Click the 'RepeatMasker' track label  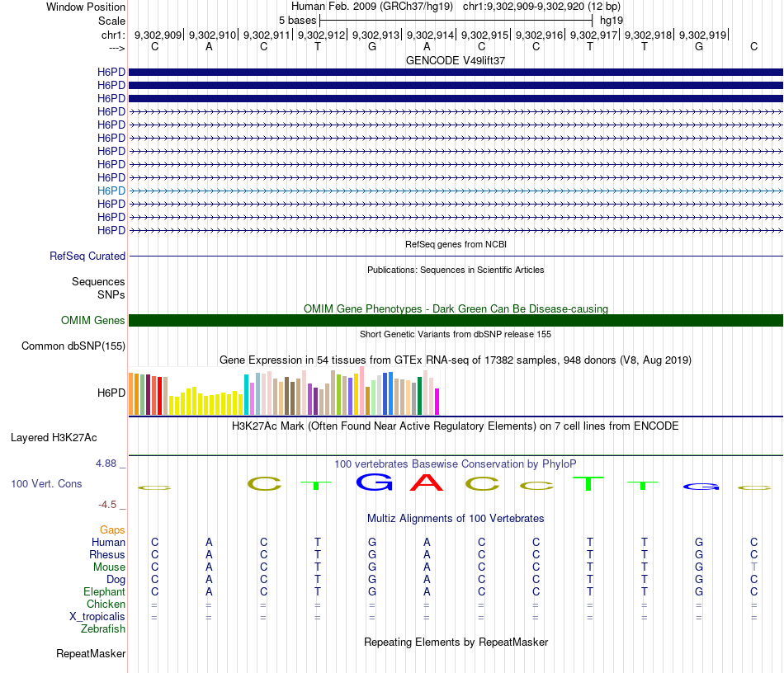[91, 653]
